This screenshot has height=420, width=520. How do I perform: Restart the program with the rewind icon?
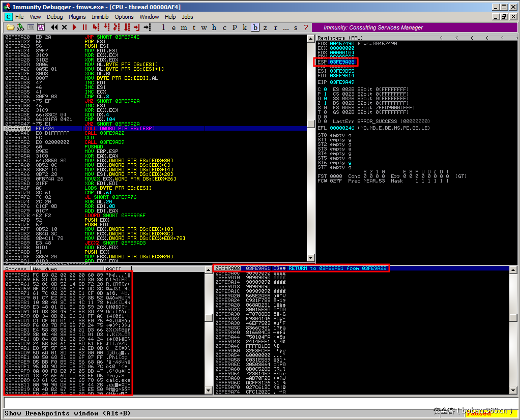(x=54, y=27)
